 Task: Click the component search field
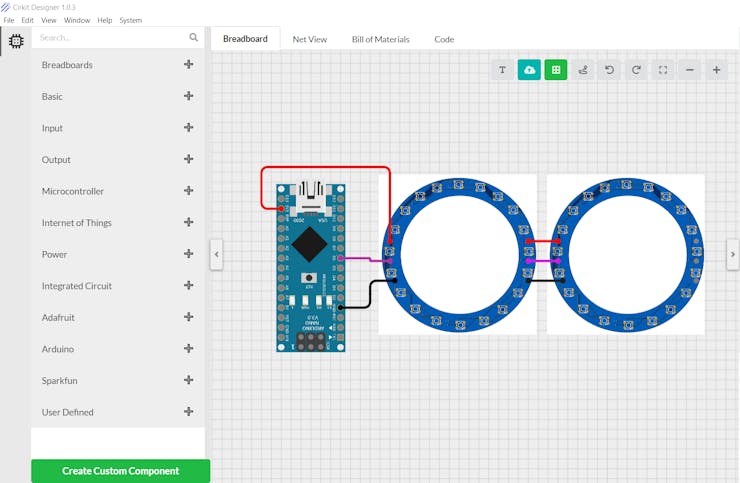click(x=110, y=38)
